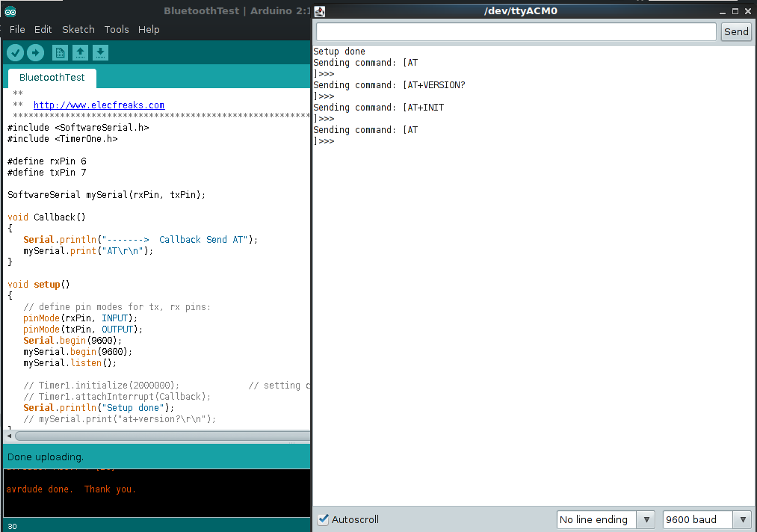
Task: Click the line number 30 in the status bar
Action: point(12,526)
